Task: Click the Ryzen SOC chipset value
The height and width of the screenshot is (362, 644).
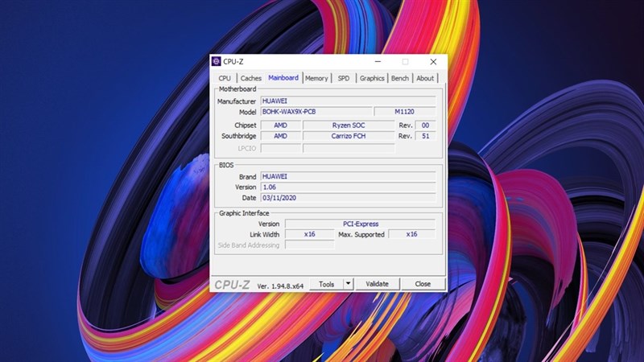Action: (x=349, y=125)
